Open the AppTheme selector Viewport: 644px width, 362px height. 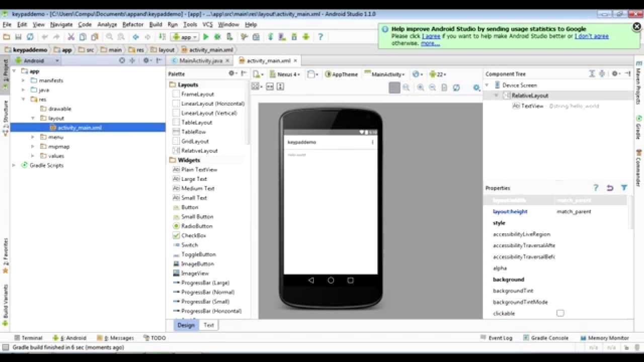pos(342,74)
